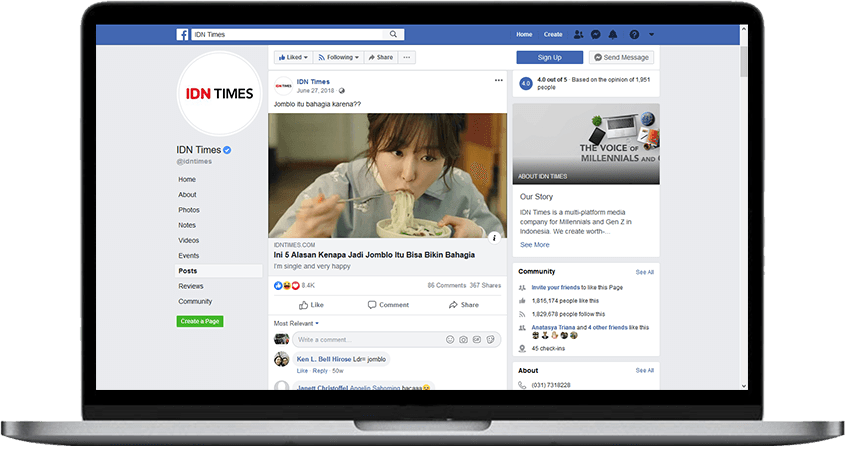Click the emoji icon in comment box
Viewport: 860px width, 475px height.
tap(449, 340)
